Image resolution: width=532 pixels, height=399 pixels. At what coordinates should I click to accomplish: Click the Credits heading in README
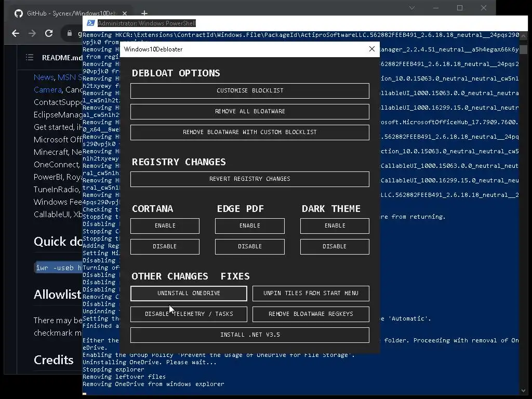coord(54,360)
